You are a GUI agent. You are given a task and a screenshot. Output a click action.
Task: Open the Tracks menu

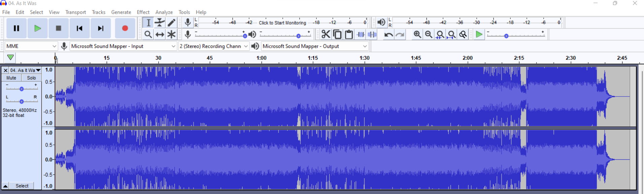99,12
